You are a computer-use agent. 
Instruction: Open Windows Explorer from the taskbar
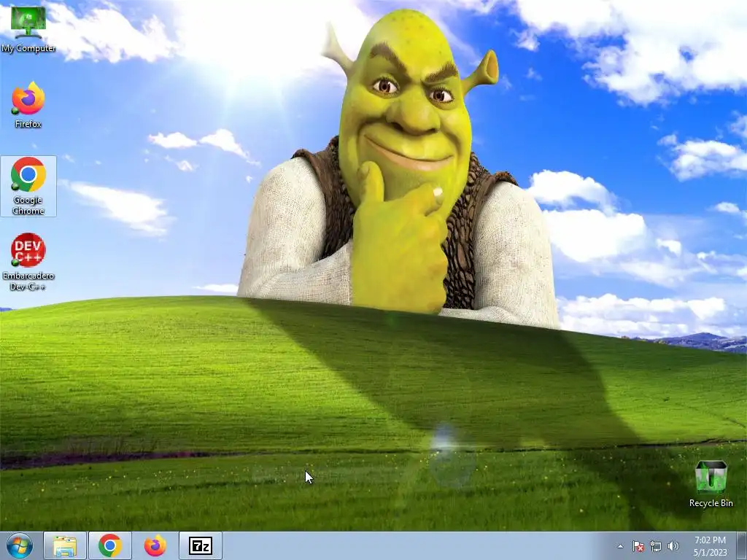pos(65,545)
